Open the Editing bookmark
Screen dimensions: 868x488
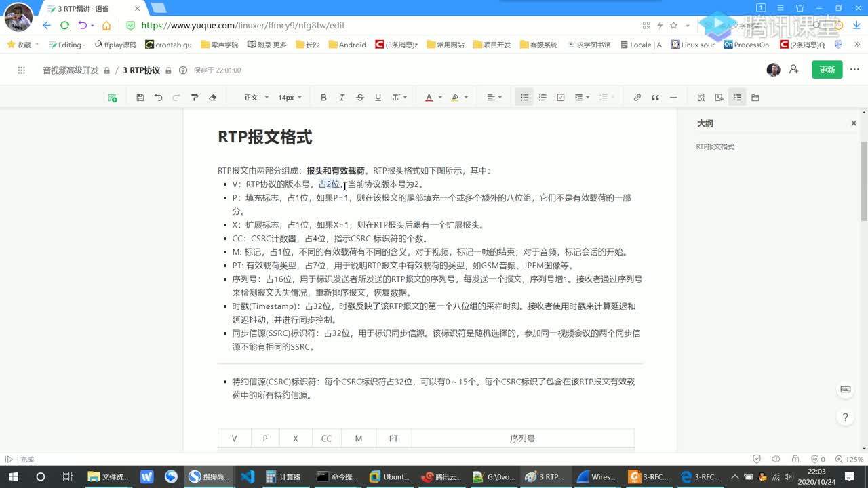point(66,45)
